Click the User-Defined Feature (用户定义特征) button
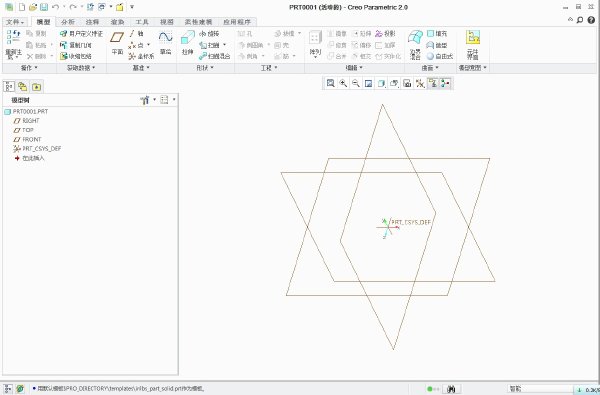The image size is (600, 395). [82, 34]
